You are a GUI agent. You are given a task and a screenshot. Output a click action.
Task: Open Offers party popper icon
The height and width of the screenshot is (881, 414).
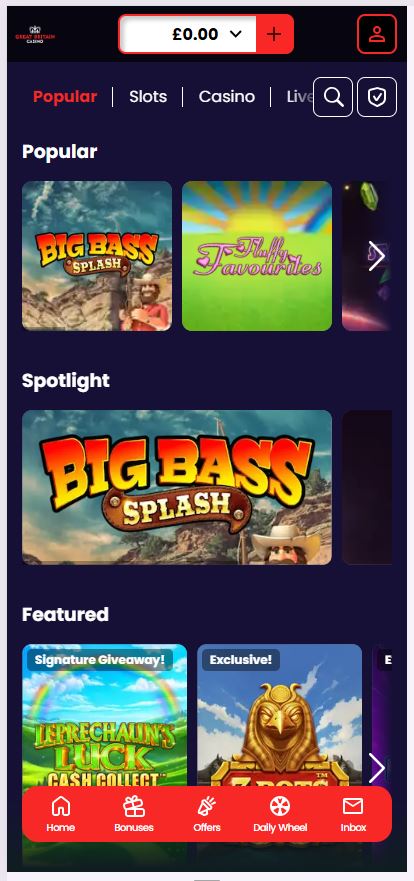(x=207, y=814)
